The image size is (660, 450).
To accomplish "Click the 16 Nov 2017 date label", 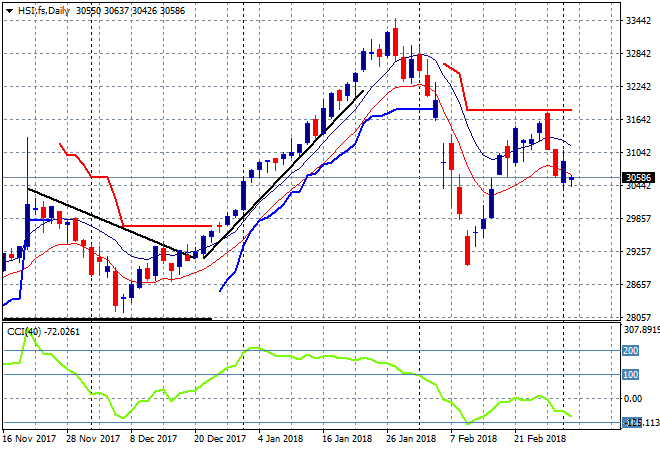I will (29, 439).
